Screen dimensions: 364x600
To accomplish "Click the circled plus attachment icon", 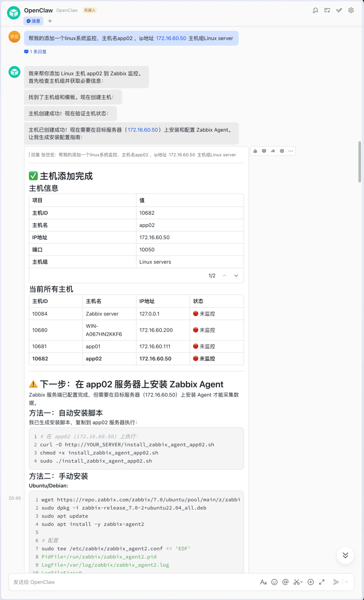I will (x=311, y=582).
